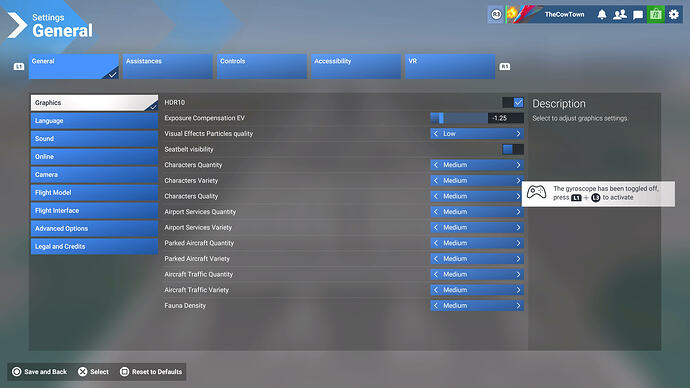Switch to the Controls tab

(x=262, y=66)
